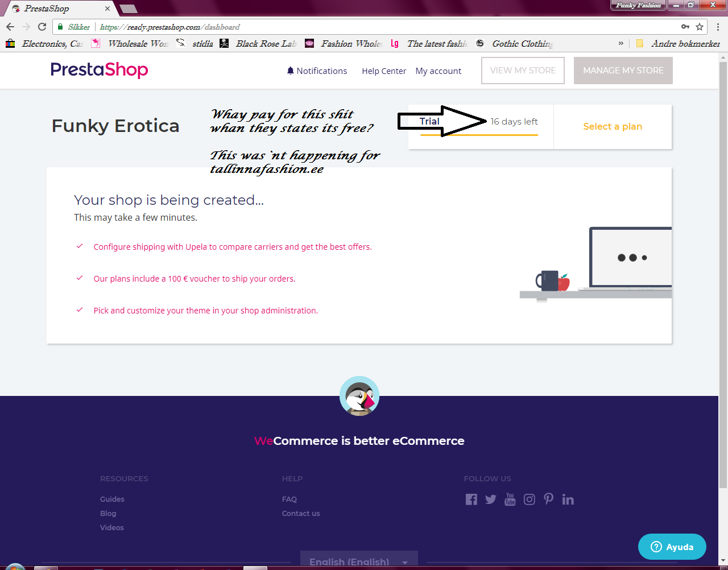728x570 pixels.
Task: Open the Guides link
Action: (x=112, y=499)
